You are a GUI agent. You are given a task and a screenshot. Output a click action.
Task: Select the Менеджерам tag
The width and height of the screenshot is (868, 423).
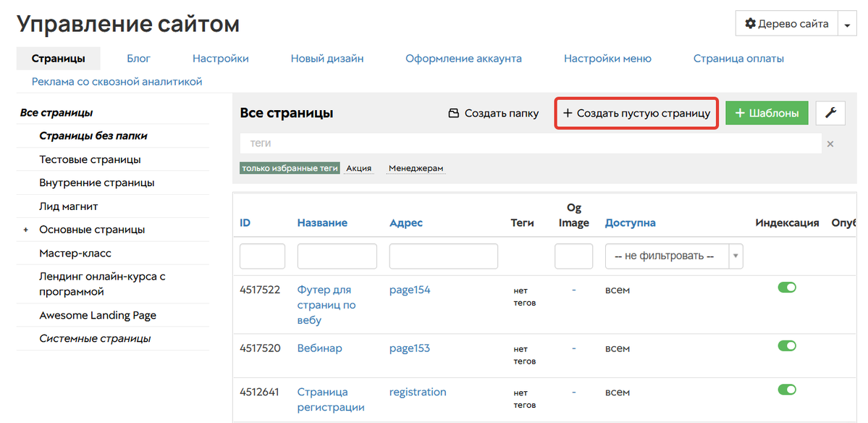[416, 168]
